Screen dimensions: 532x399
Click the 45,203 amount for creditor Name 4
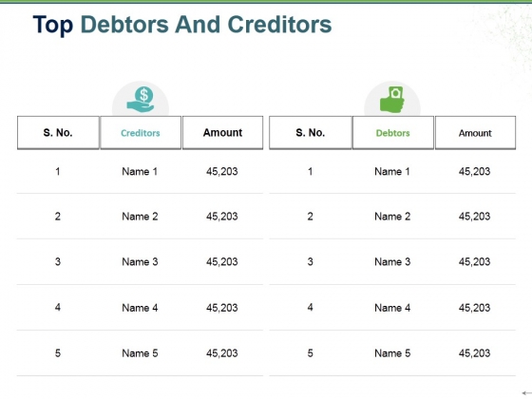pos(222,308)
